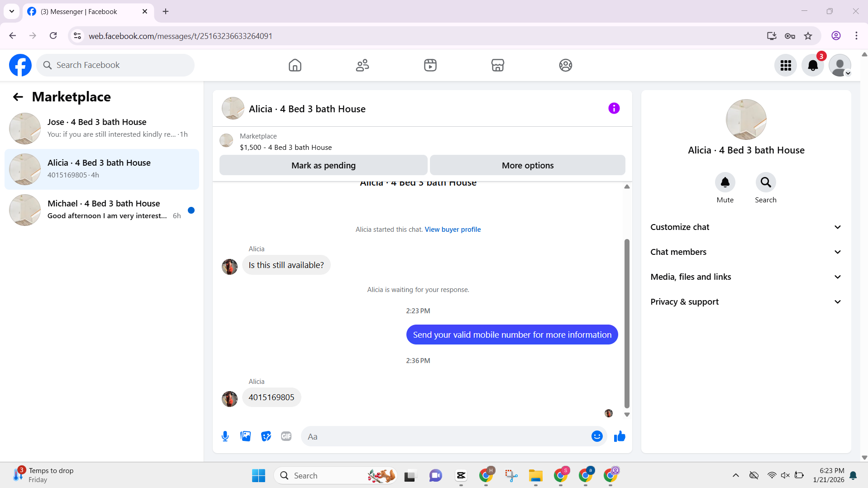Bookmark this page with star icon
Image resolution: width=868 pixels, height=488 pixels.
click(x=808, y=36)
